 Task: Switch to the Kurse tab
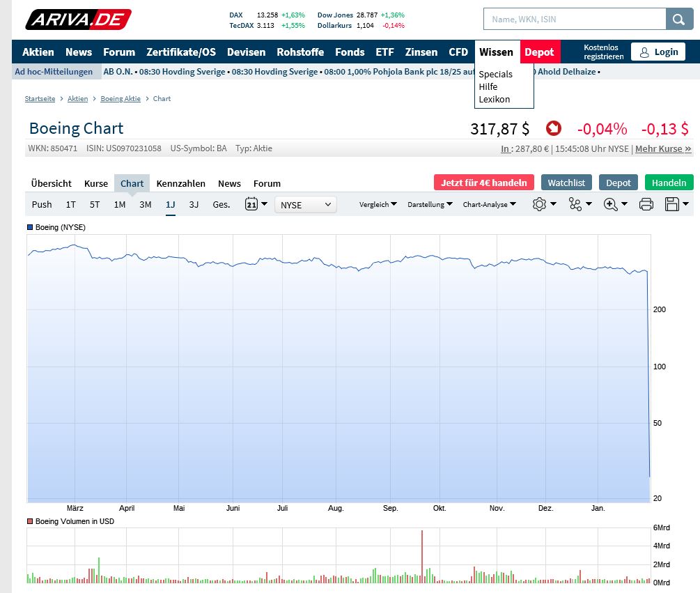96,183
